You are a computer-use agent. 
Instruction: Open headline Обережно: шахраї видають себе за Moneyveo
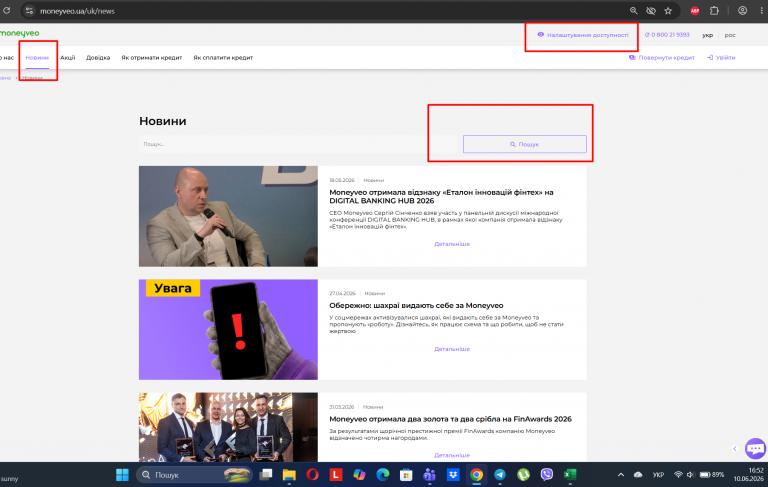pos(416,305)
